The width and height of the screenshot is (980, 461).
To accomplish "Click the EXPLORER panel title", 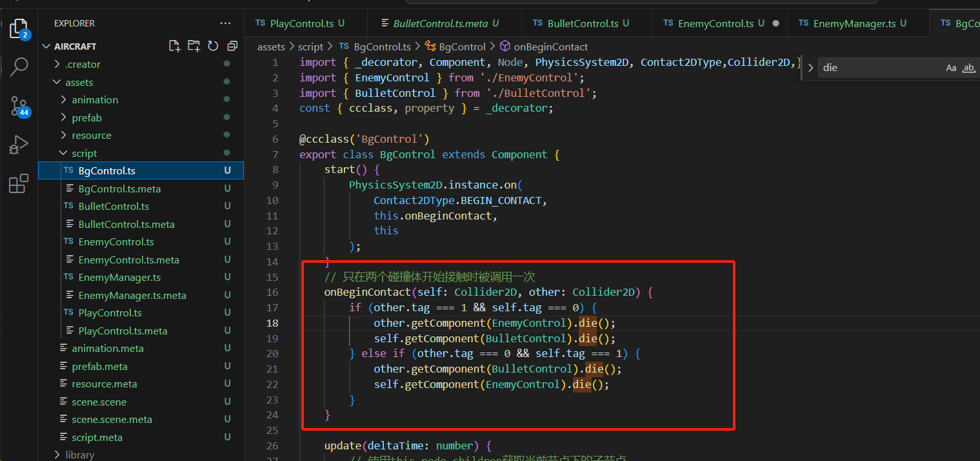I will coord(74,23).
